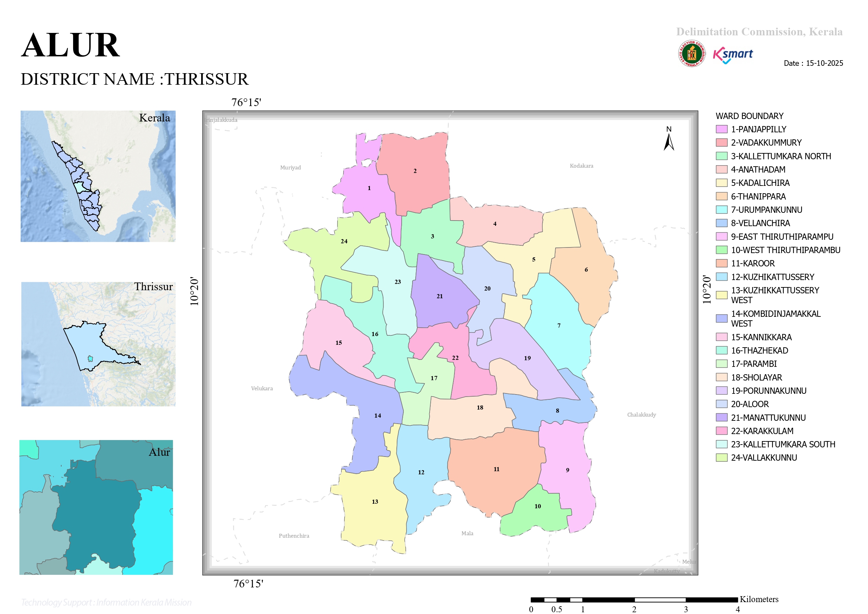Click ward 11 on the map
This screenshot has height=614, width=868.
tap(496, 469)
